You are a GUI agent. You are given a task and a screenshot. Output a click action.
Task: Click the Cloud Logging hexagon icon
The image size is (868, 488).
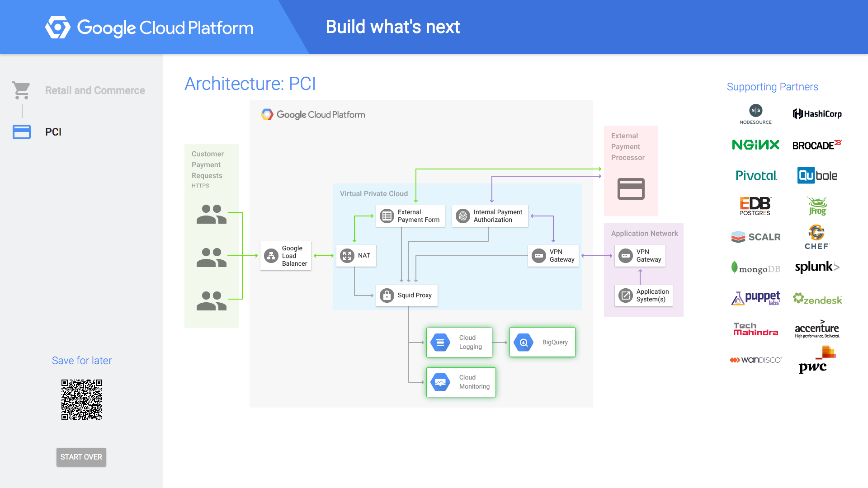(440, 343)
